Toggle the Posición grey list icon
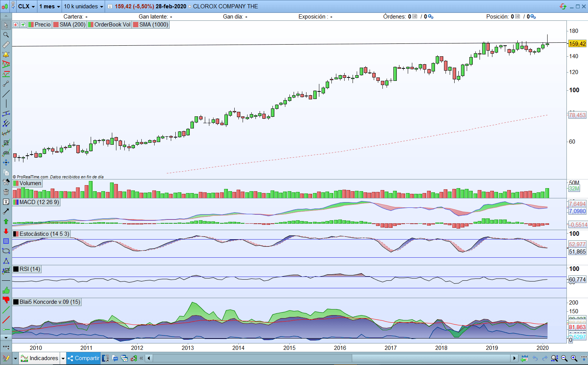 [x=518, y=17]
